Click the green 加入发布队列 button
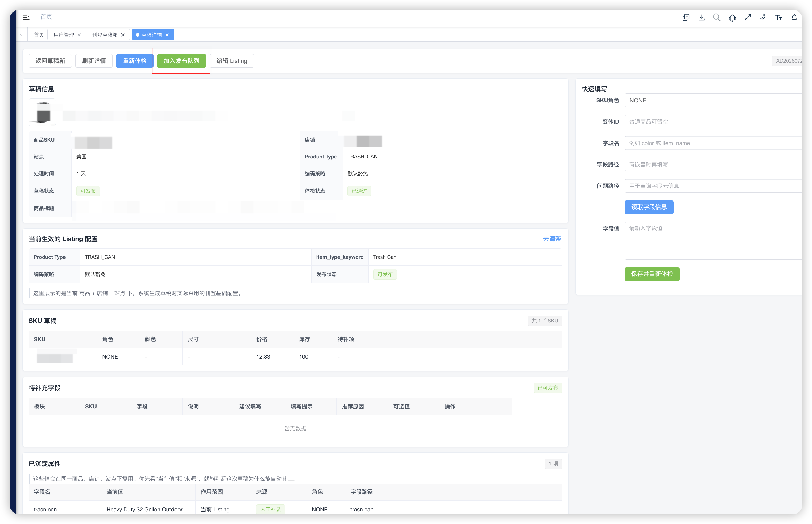Image resolution: width=812 pixels, height=524 pixels. [182, 61]
